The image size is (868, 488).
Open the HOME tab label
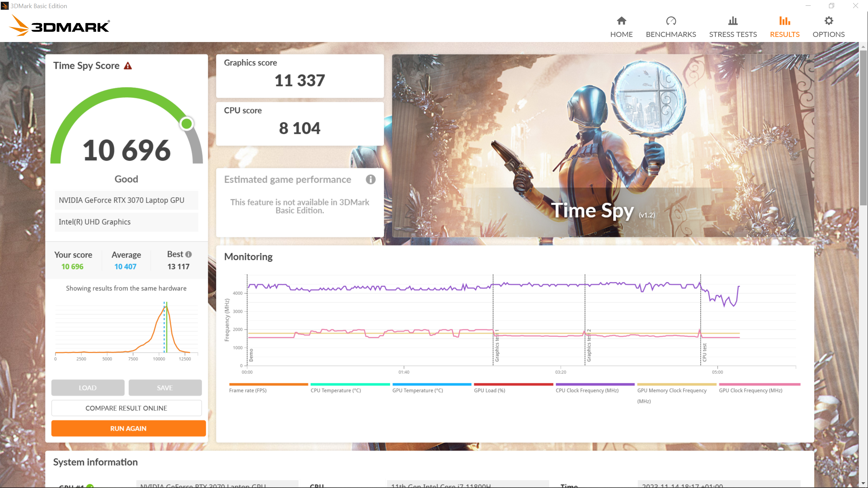pyautogui.click(x=621, y=34)
